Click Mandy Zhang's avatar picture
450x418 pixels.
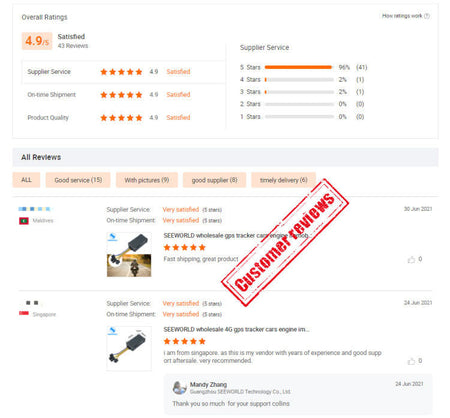point(179,388)
